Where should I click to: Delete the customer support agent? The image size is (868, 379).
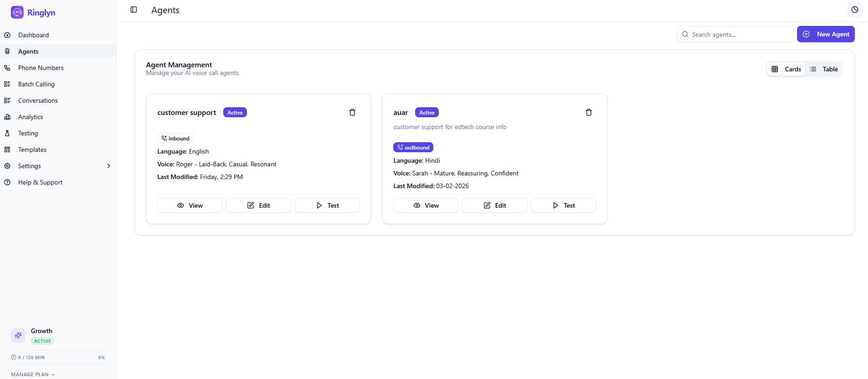point(352,112)
